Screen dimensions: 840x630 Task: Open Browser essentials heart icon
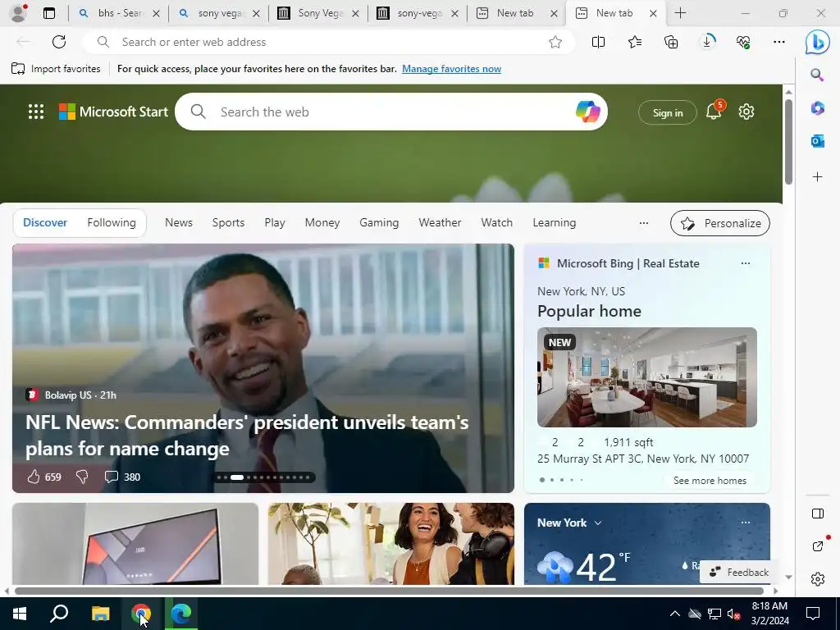coord(743,42)
